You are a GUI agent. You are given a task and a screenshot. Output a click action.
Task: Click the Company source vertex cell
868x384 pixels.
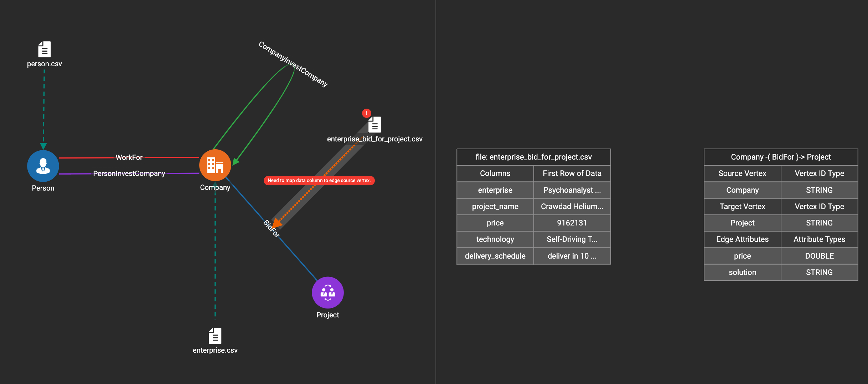point(742,190)
